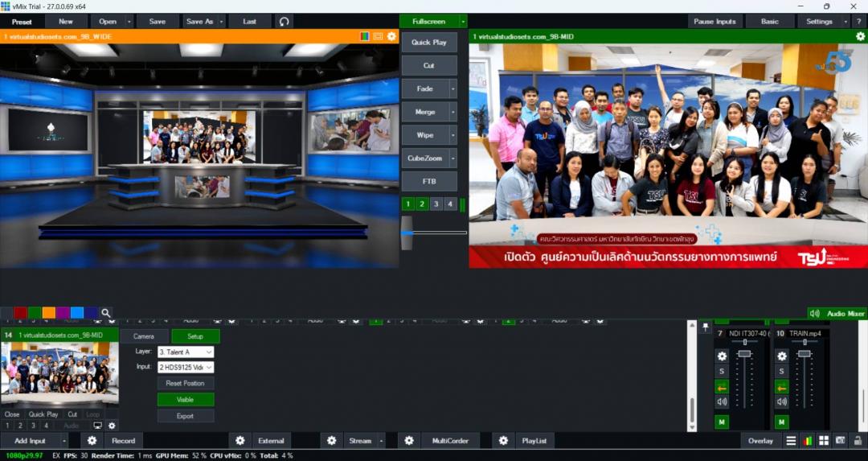
Task: Open audio settings gear for TRAIN.mp4
Action: pyautogui.click(x=781, y=356)
